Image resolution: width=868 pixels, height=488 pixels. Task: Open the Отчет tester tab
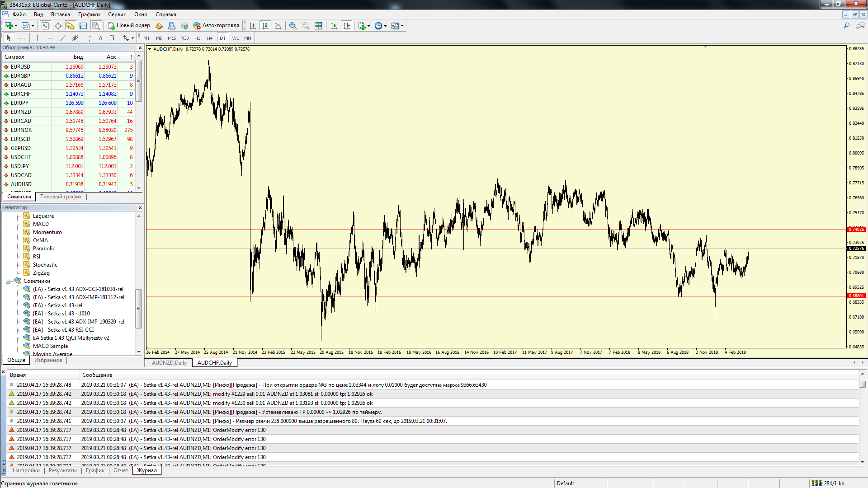point(121,470)
